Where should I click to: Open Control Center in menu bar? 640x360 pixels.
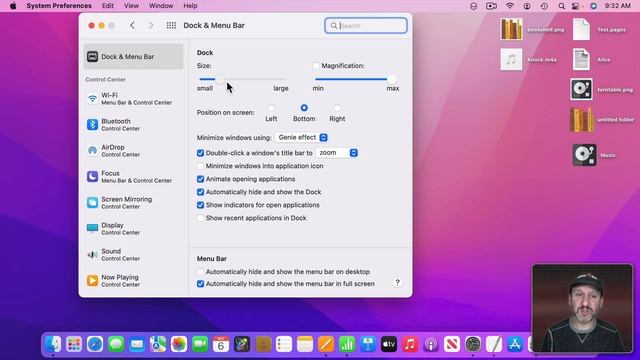(576, 6)
